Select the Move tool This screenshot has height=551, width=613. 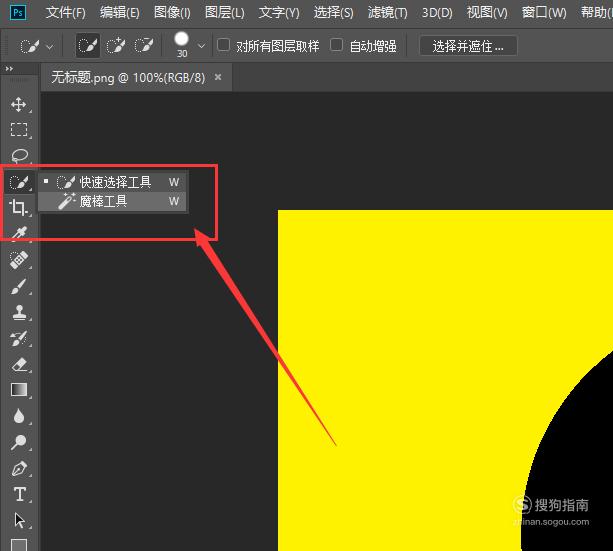[x=19, y=104]
